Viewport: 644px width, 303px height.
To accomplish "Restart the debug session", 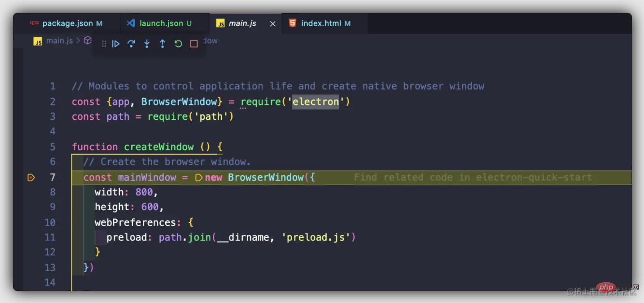I will [178, 44].
